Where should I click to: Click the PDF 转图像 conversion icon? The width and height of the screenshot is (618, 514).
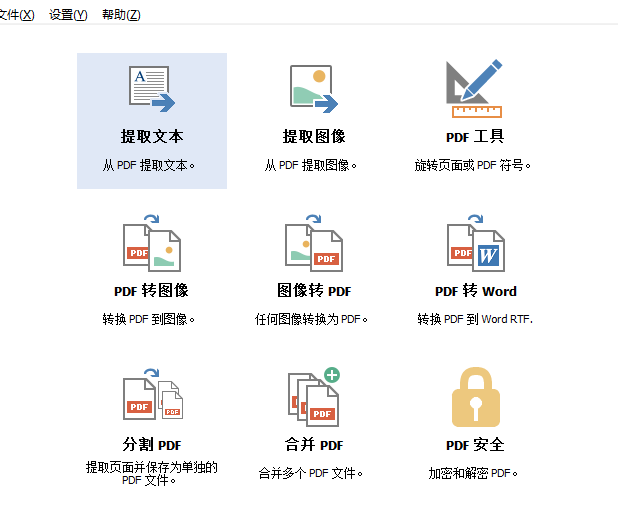[152, 243]
